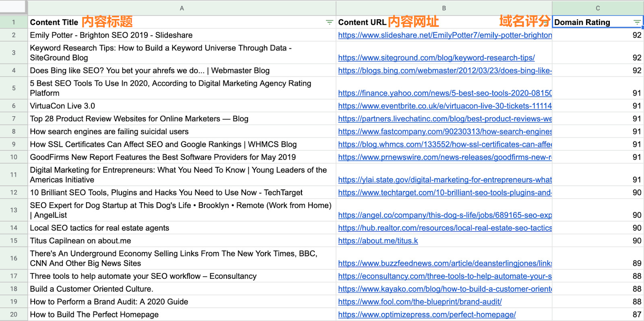Image resolution: width=644 pixels, height=321 pixels.
Task: Select row 13 header
Action: coord(14,210)
